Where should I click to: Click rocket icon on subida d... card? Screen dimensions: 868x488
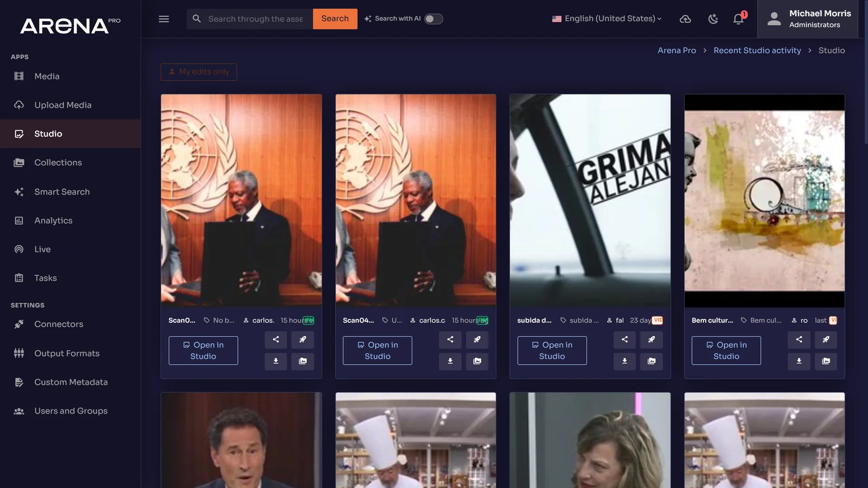(x=651, y=339)
